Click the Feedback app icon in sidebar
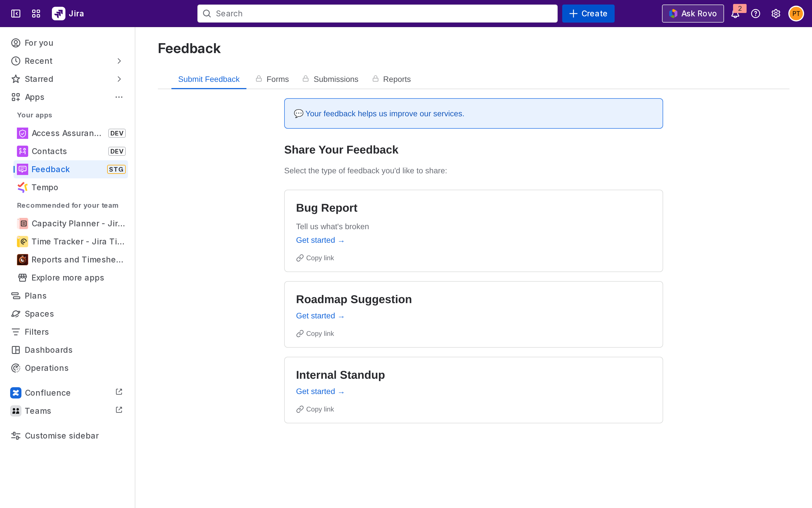 pos(23,169)
